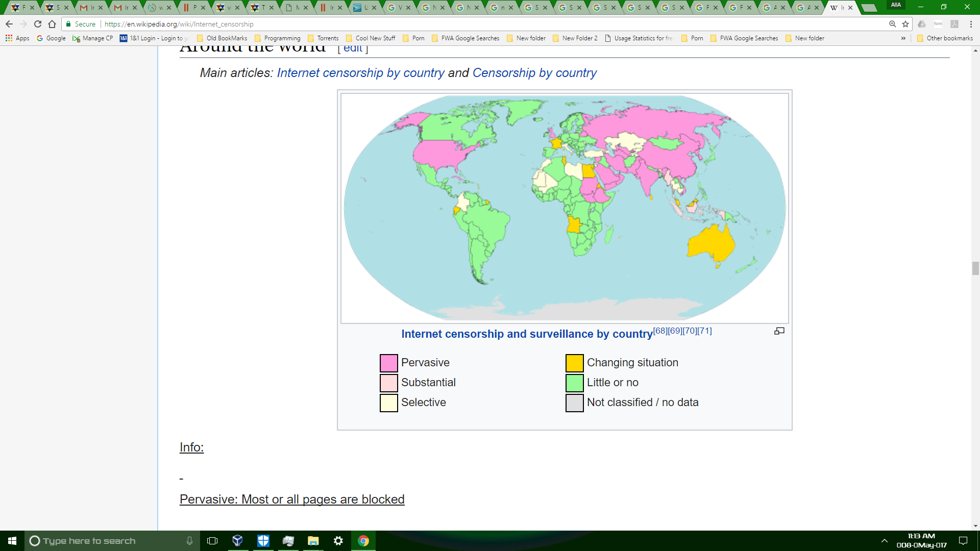Click the zoom magnifier icon in address bar
980x551 pixels.
(x=892, y=24)
